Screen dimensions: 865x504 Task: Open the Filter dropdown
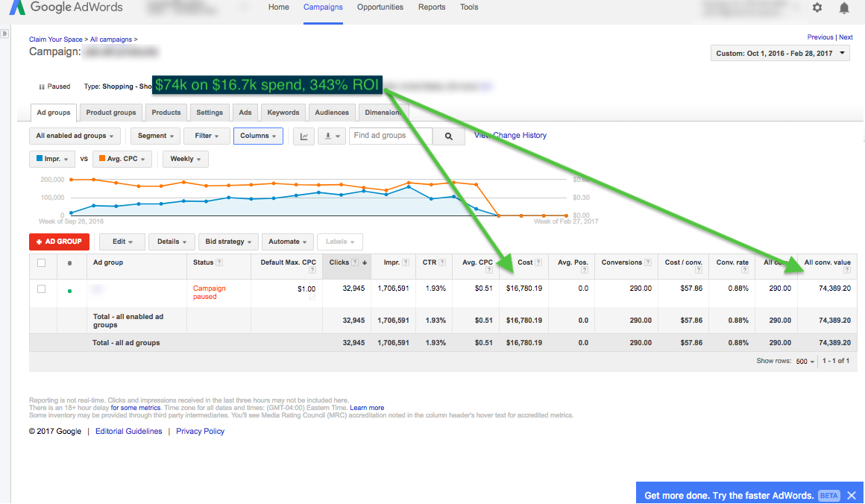click(207, 136)
